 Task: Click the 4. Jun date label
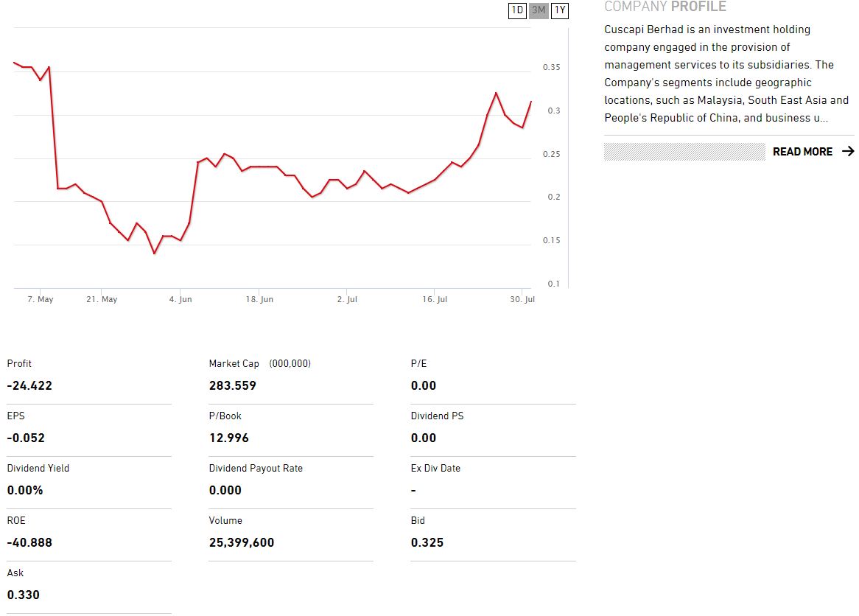[x=180, y=300]
